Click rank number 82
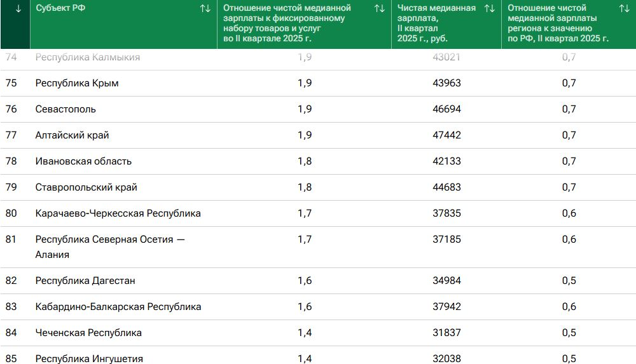Image resolution: width=636 pixels, height=364 pixels. click(x=11, y=281)
